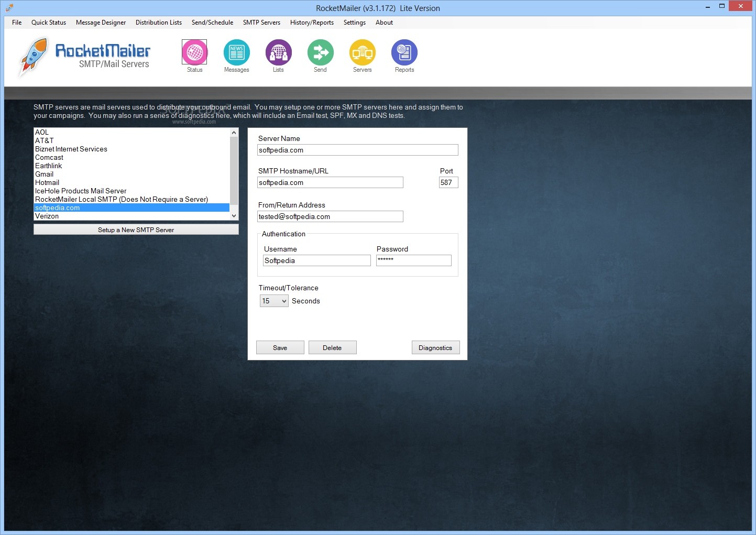Select Hotmail in the server list

click(132, 182)
